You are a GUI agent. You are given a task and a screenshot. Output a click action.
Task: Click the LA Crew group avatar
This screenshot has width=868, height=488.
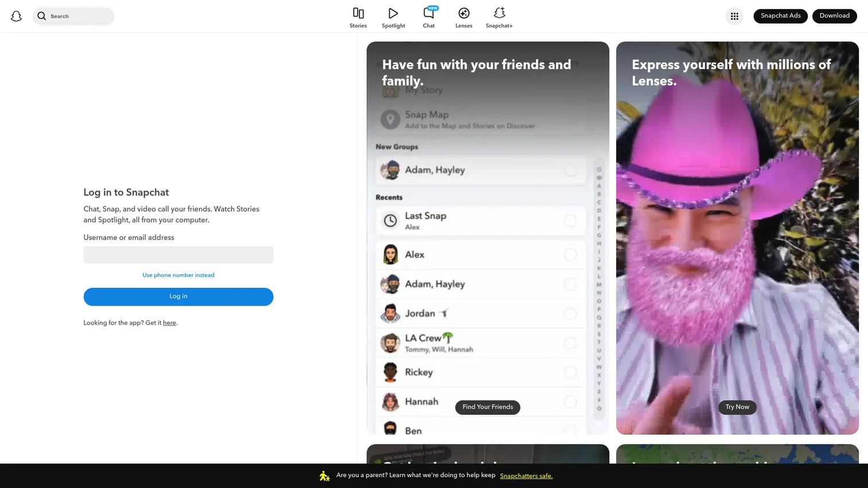(x=390, y=343)
